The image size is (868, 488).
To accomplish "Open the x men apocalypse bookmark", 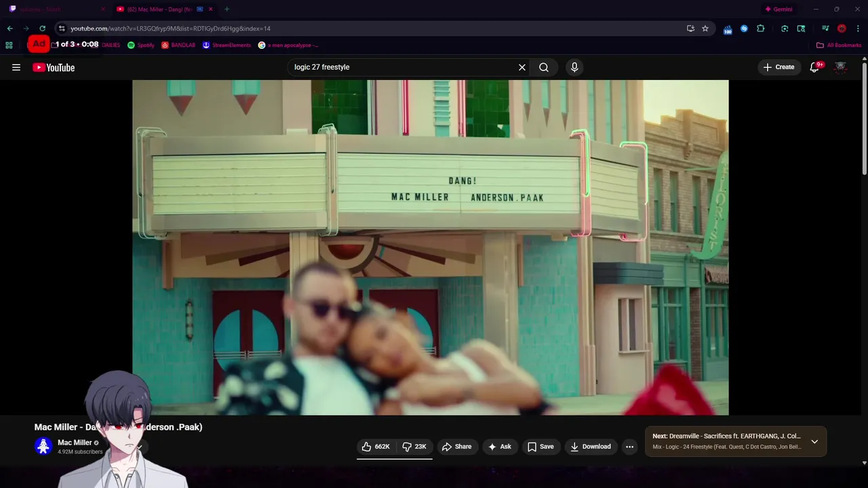I will tap(288, 45).
